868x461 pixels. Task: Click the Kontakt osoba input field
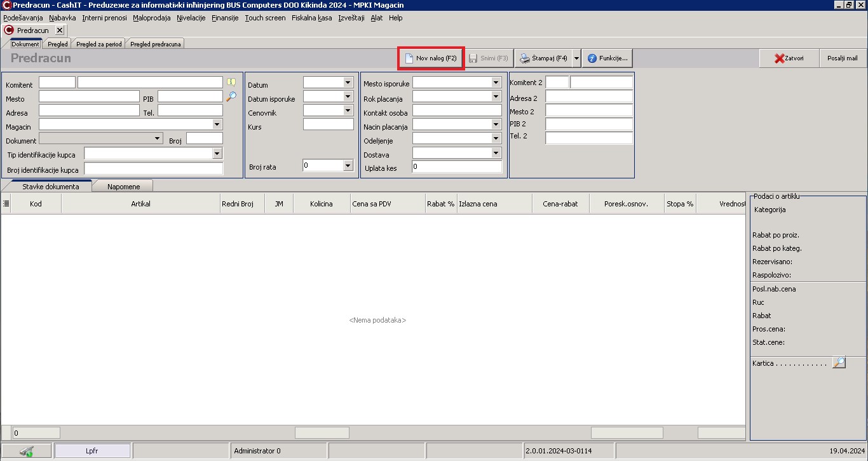point(458,110)
